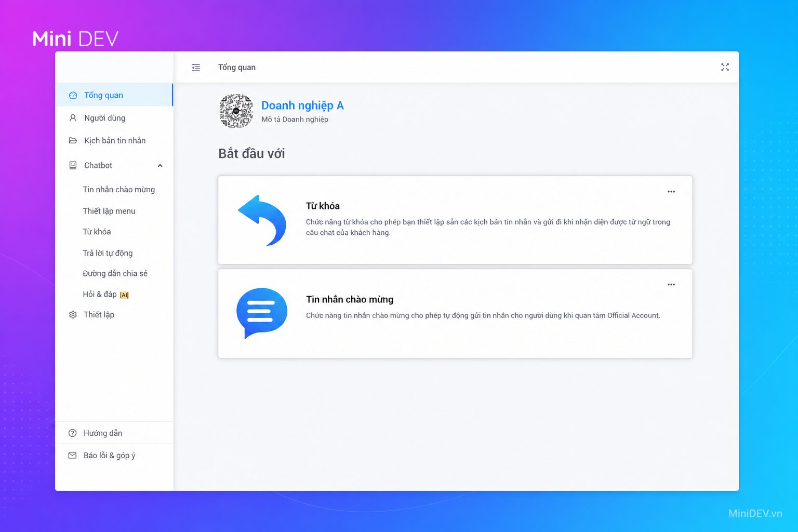Click the Thiết lập gear icon

click(73, 314)
